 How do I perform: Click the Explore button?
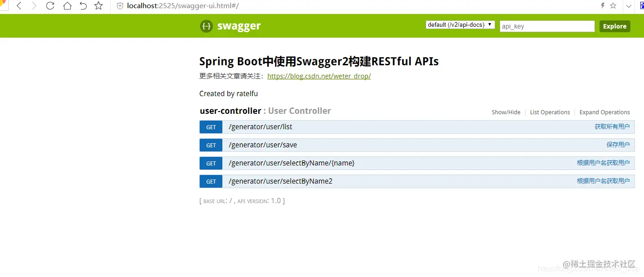click(x=615, y=26)
